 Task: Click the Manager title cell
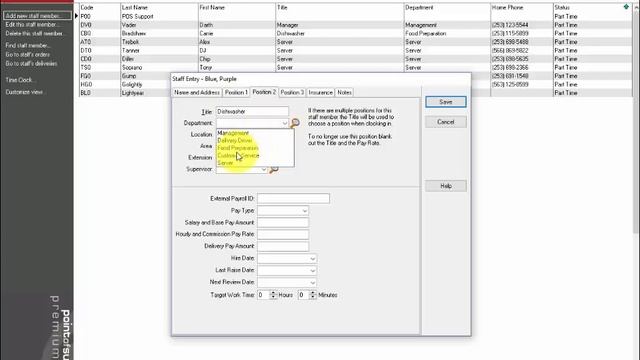point(340,25)
